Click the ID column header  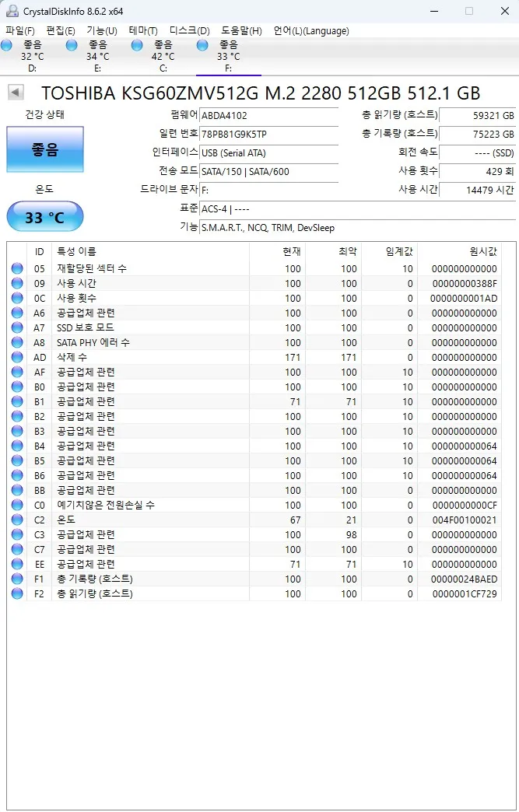[x=40, y=252]
